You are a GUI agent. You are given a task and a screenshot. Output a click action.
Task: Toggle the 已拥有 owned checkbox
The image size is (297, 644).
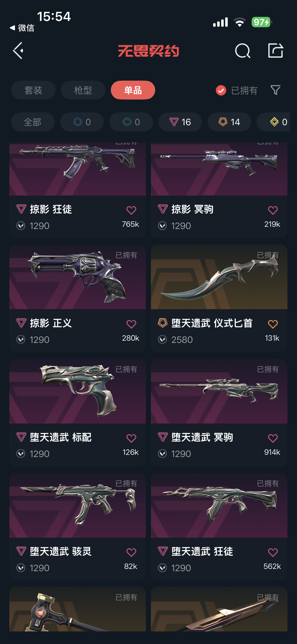(x=221, y=90)
